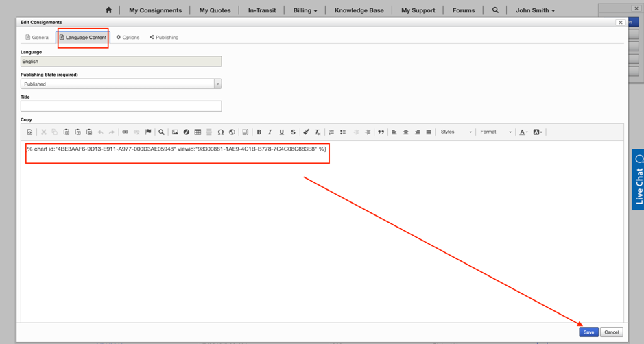Open the Find magnifier in editor toolbar
The height and width of the screenshot is (344, 644).
pyautogui.click(x=161, y=132)
